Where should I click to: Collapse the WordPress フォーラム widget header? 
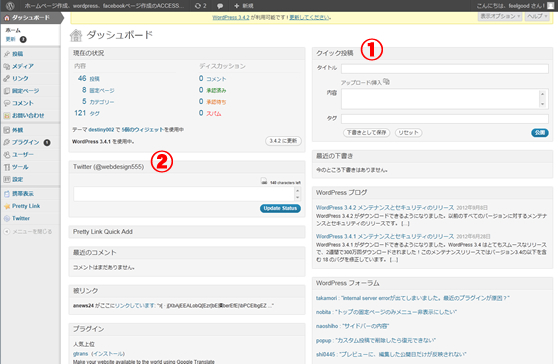[432, 283]
